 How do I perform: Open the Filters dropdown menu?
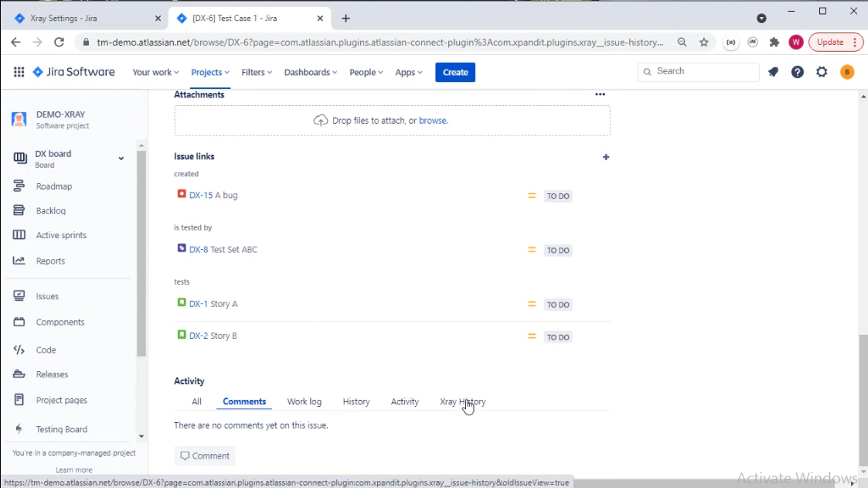256,72
